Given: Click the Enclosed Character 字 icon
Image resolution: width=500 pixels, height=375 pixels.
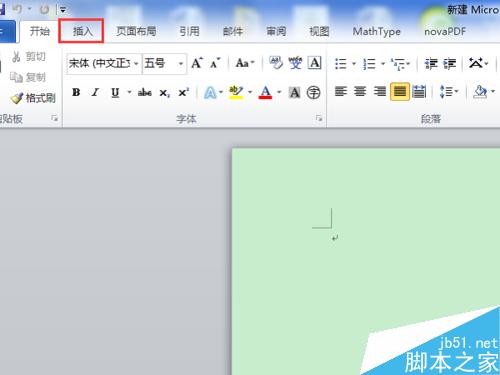Looking at the screenshot, I should [x=314, y=92].
